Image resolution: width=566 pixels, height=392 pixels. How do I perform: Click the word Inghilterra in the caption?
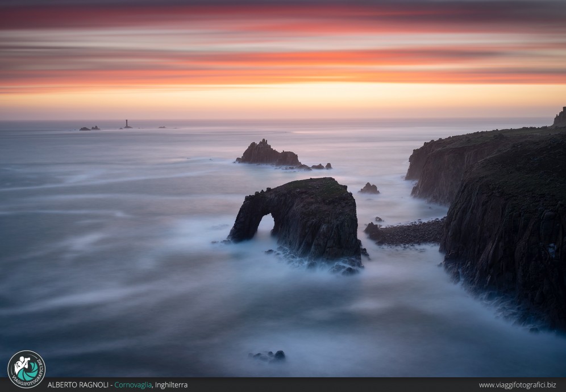(171, 385)
